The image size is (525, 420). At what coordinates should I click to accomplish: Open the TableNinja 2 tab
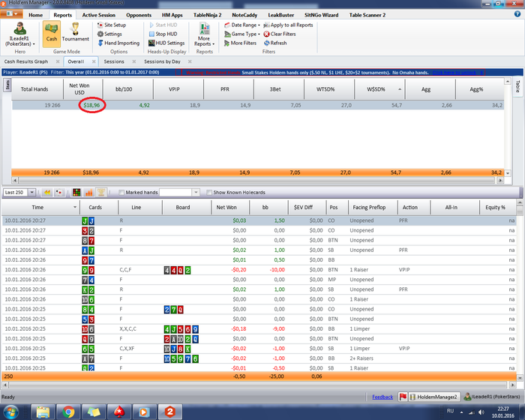[x=207, y=15]
